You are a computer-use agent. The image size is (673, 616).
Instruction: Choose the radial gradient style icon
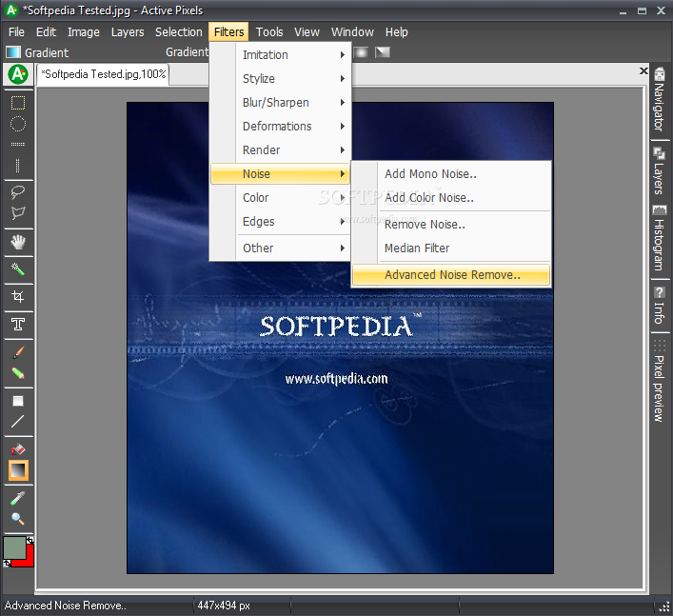361,52
